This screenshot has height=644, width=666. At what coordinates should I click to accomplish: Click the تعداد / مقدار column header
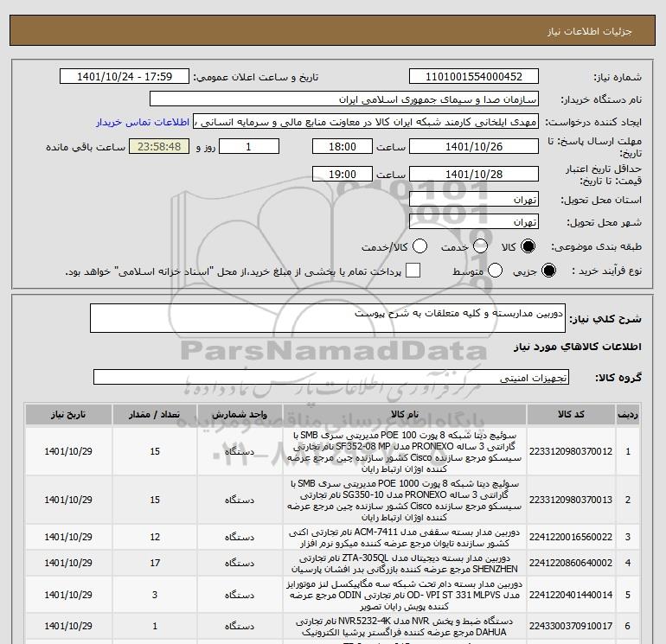pos(155,414)
